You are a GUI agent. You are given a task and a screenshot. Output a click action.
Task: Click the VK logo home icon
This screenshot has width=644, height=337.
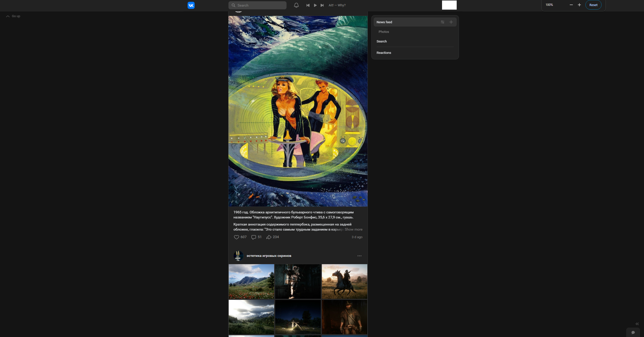191,5
